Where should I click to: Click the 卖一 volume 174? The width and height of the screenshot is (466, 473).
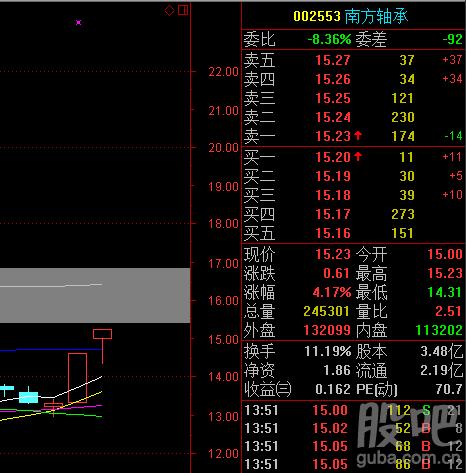coord(402,136)
